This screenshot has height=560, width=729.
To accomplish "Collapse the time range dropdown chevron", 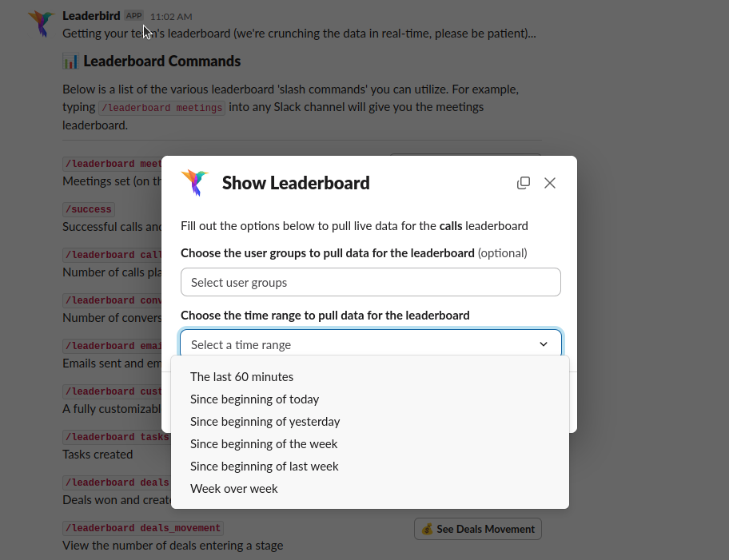I will tap(543, 344).
